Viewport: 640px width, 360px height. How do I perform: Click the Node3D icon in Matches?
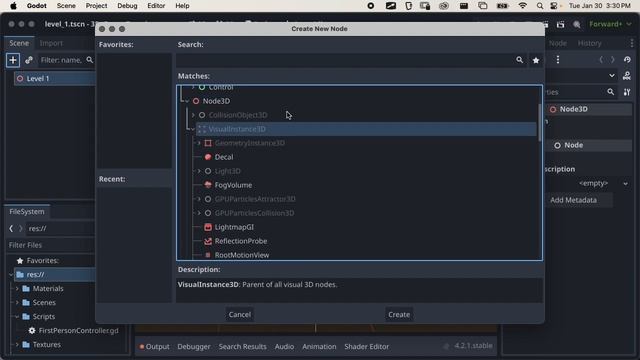[196, 101]
